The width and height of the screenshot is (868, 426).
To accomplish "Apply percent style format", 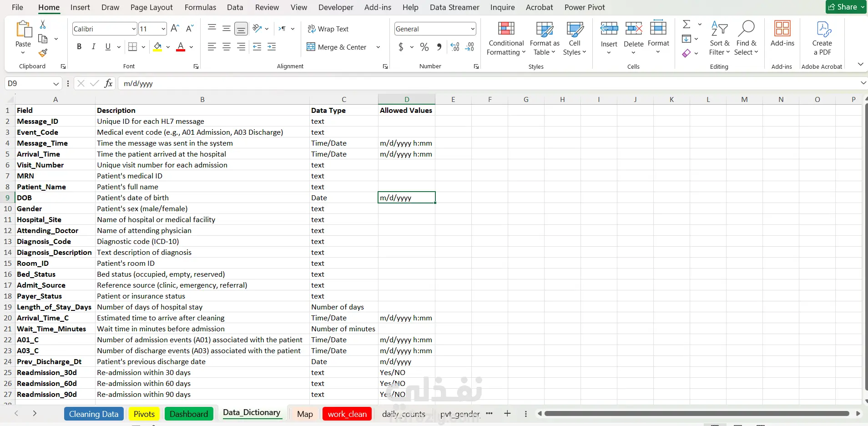I will [424, 47].
